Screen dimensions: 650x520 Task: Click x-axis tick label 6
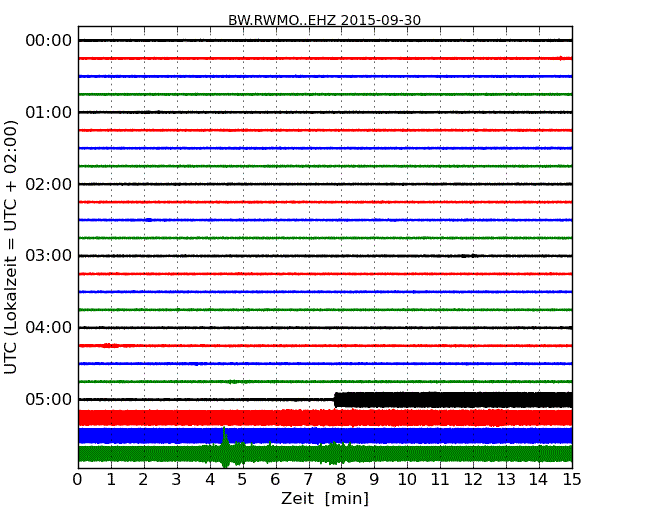click(x=276, y=480)
